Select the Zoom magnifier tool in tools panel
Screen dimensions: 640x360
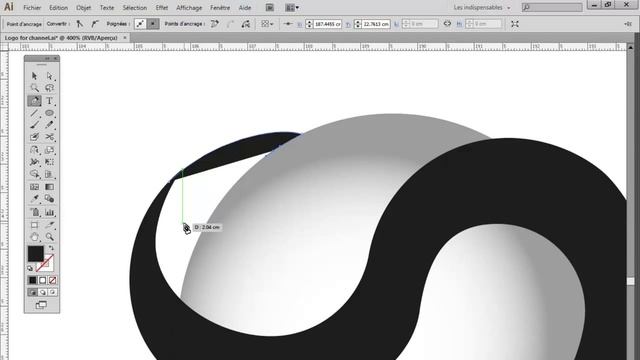[49, 237]
